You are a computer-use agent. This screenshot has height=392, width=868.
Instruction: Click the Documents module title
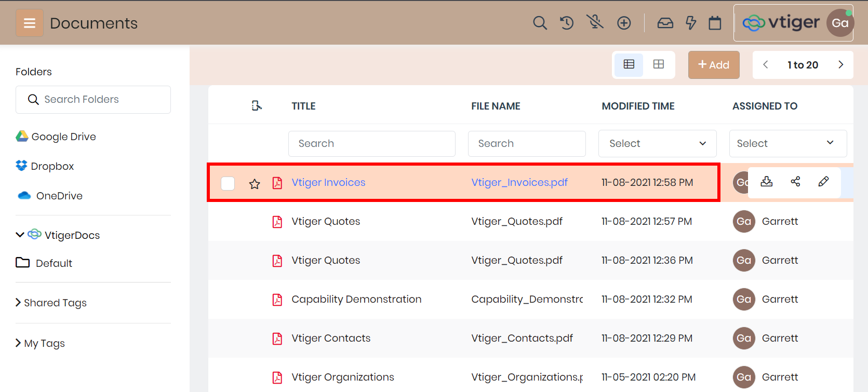[94, 23]
